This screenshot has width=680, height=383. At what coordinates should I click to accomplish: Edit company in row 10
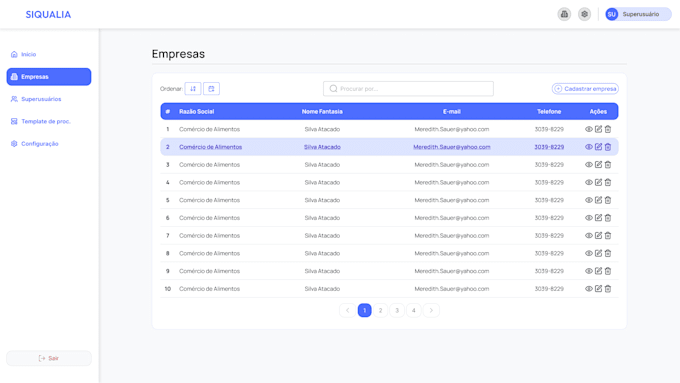pos(598,289)
